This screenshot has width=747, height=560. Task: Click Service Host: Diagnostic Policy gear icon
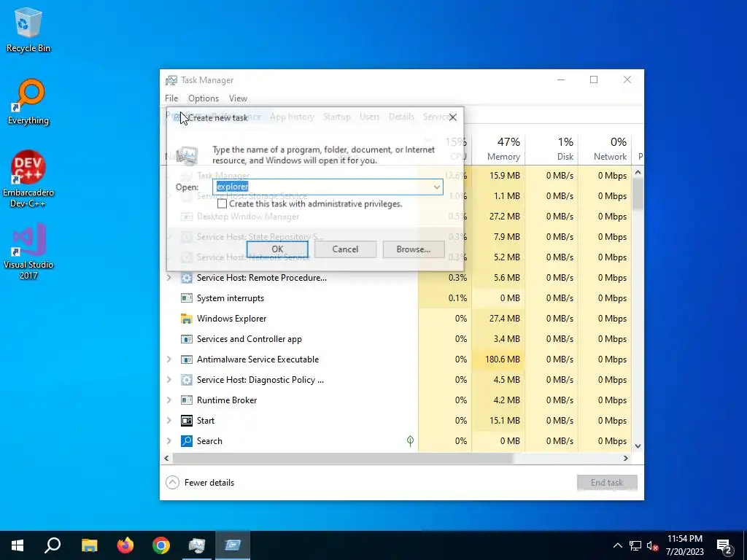pyautogui.click(x=186, y=380)
